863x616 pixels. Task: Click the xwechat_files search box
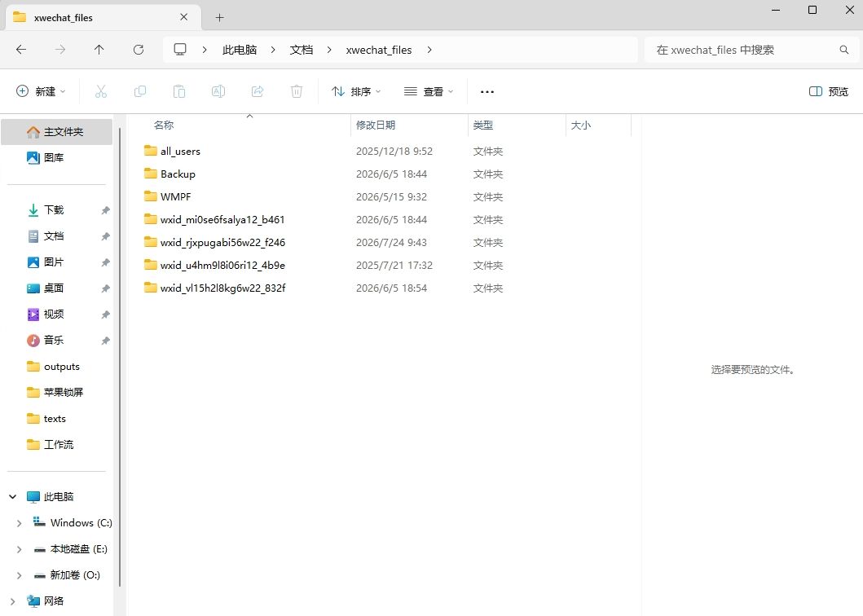pyautogui.click(x=751, y=50)
